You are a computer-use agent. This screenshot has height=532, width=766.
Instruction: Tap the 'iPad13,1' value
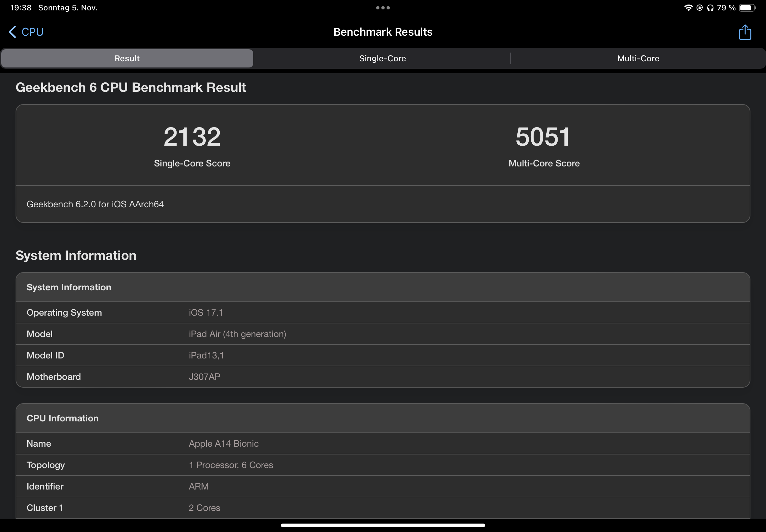[x=206, y=355]
